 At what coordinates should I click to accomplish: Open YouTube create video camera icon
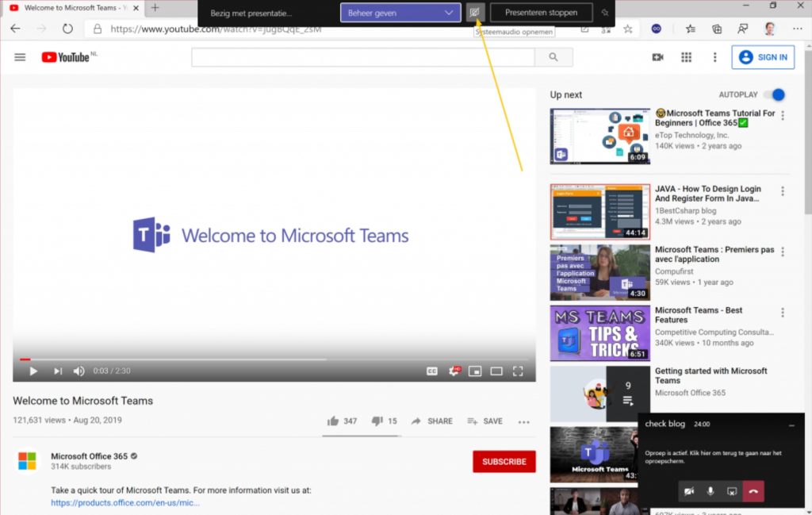tap(657, 57)
